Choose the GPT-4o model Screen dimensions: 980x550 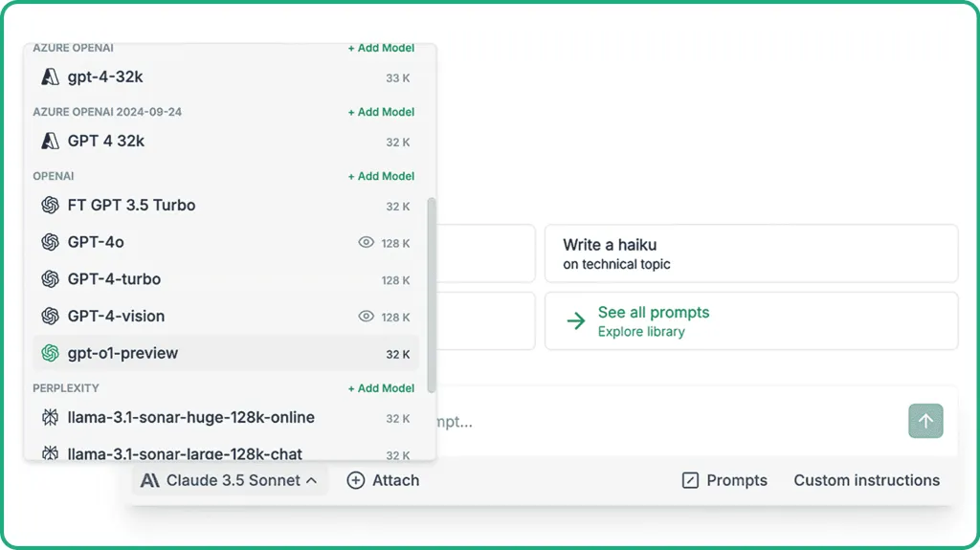click(226, 242)
